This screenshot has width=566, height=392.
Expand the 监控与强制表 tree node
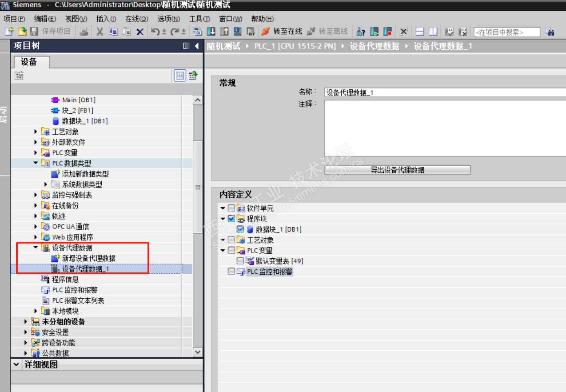[x=36, y=195]
